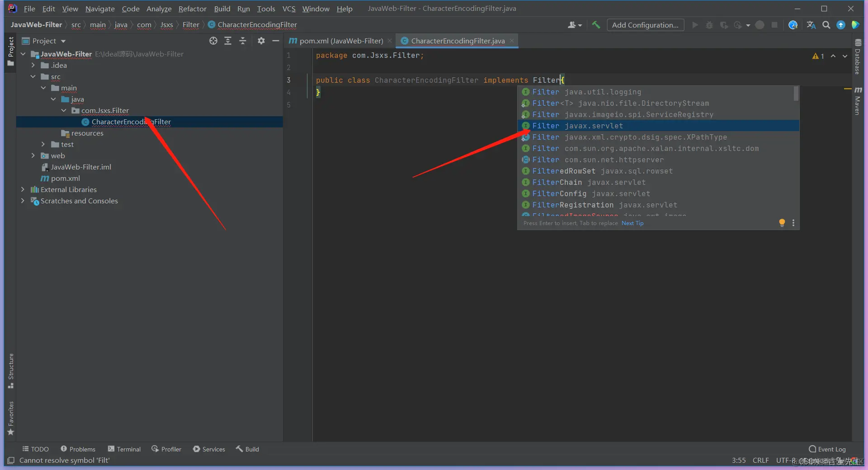
Task: Click the blue update arrow icon
Action: click(x=840, y=25)
